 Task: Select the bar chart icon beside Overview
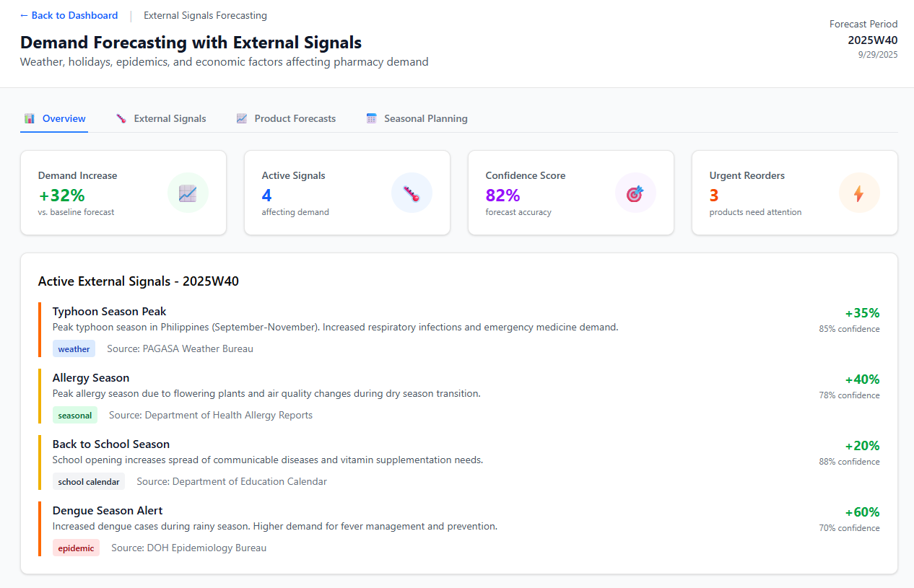(x=30, y=118)
